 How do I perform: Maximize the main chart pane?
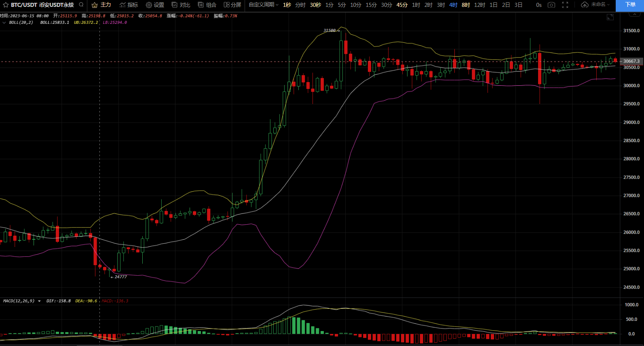pyautogui.click(x=610, y=17)
